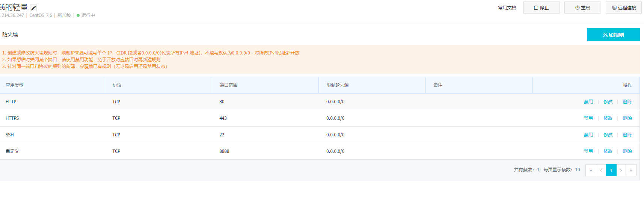This screenshot has width=644, height=204.
Task: Modify the HTTP rule via 修改
Action: click(608, 101)
